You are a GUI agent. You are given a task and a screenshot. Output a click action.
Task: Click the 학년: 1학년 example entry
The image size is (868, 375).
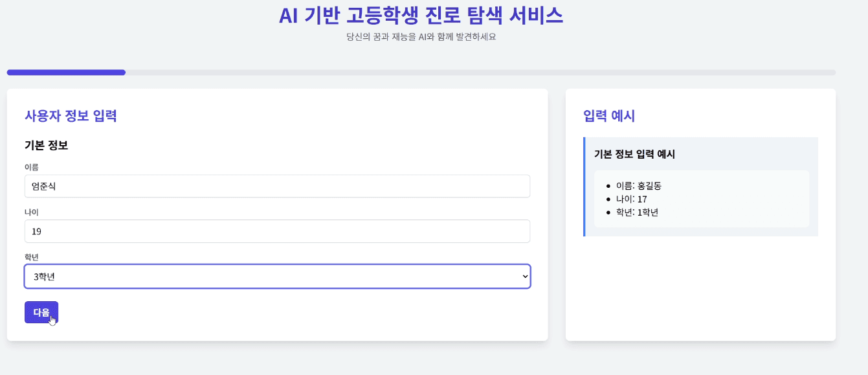[638, 212]
